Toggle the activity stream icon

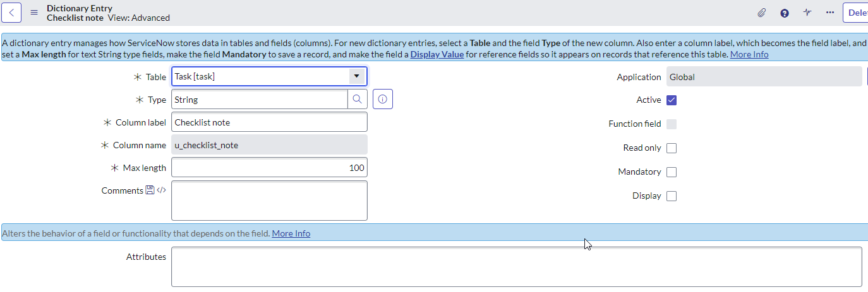click(807, 13)
